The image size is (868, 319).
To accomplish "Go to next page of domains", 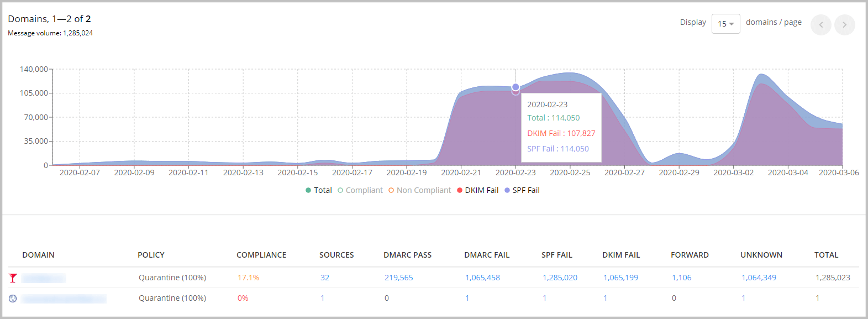I will [844, 25].
